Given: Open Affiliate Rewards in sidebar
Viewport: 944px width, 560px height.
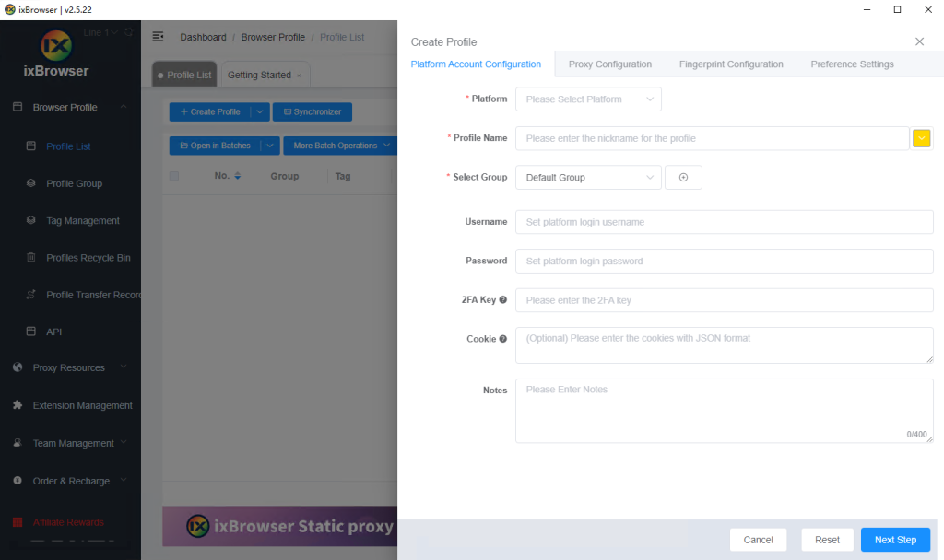Looking at the screenshot, I should [68, 522].
